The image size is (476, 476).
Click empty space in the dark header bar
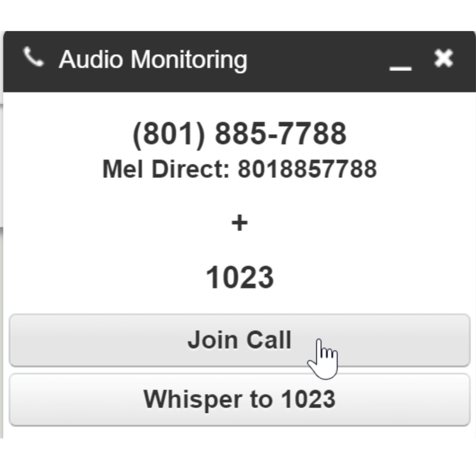point(321,60)
